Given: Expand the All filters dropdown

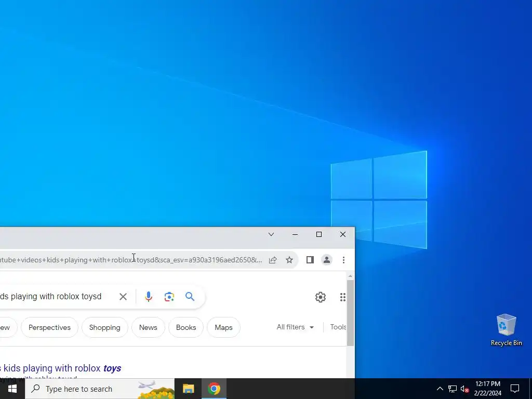Looking at the screenshot, I should [x=295, y=327].
